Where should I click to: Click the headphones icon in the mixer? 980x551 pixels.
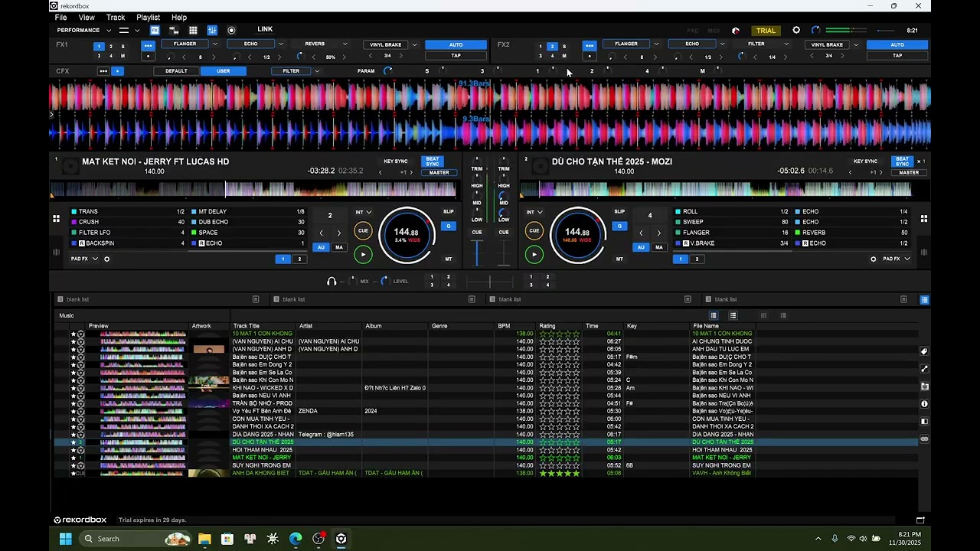point(332,282)
